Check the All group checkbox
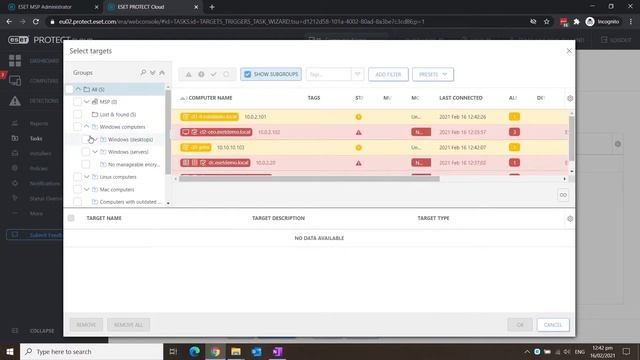 pyautogui.click(x=69, y=89)
